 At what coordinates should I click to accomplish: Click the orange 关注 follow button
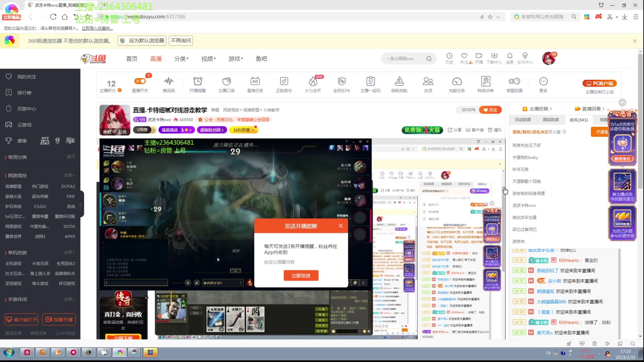490,110
